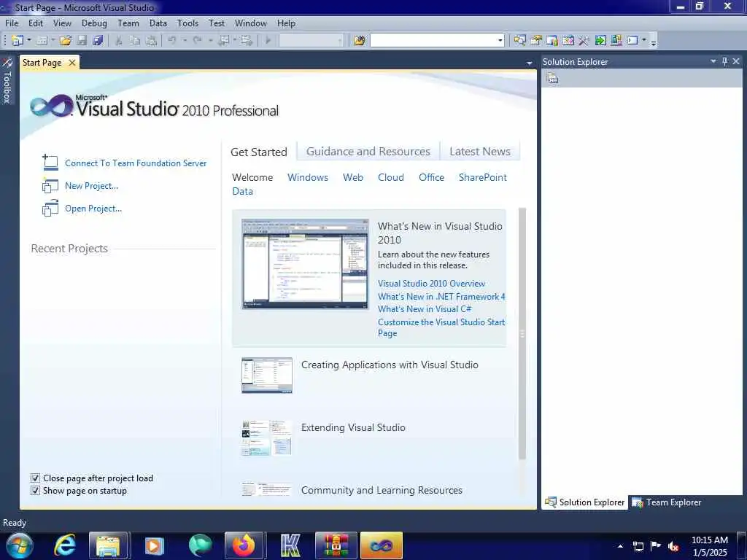747x560 pixels.
Task: Click the Command Window toolbar icon
Action: pyautogui.click(x=632, y=41)
